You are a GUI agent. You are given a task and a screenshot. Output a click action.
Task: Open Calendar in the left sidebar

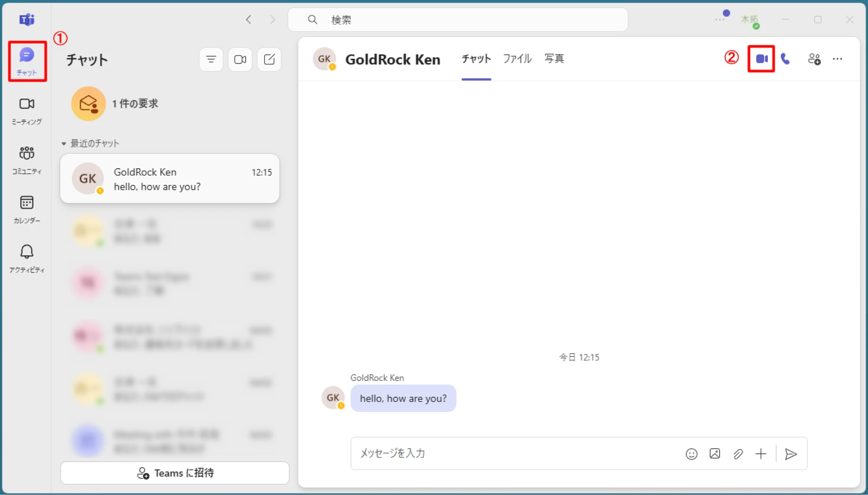point(26,209)
